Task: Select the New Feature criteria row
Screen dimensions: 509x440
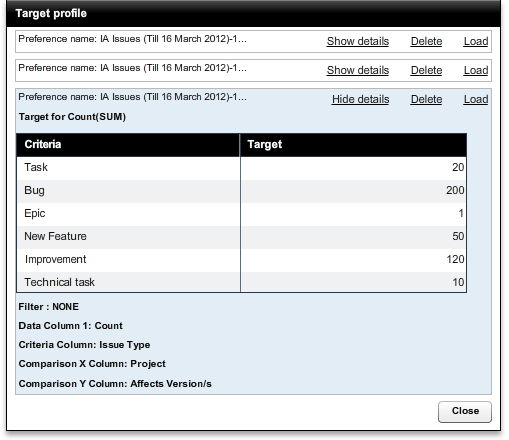Action: click(242, 237)
